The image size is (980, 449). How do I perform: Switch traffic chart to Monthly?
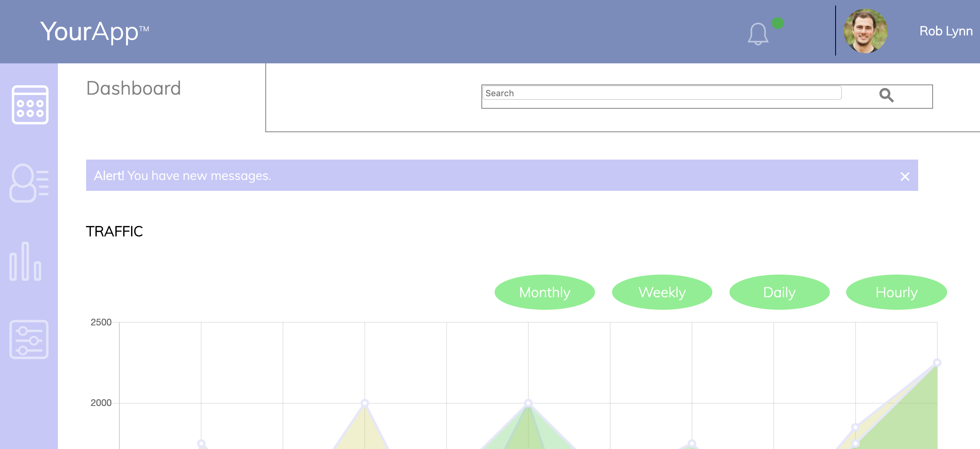tap(544, 292)
